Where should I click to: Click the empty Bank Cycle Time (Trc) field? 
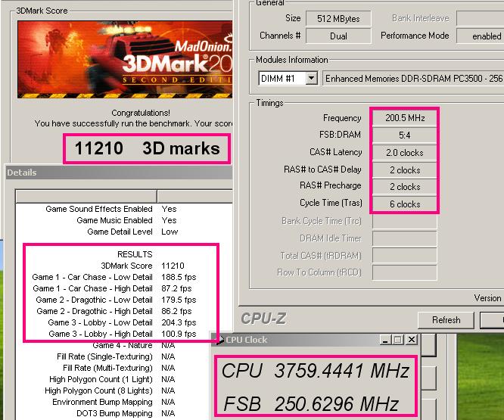pos(405,222)
